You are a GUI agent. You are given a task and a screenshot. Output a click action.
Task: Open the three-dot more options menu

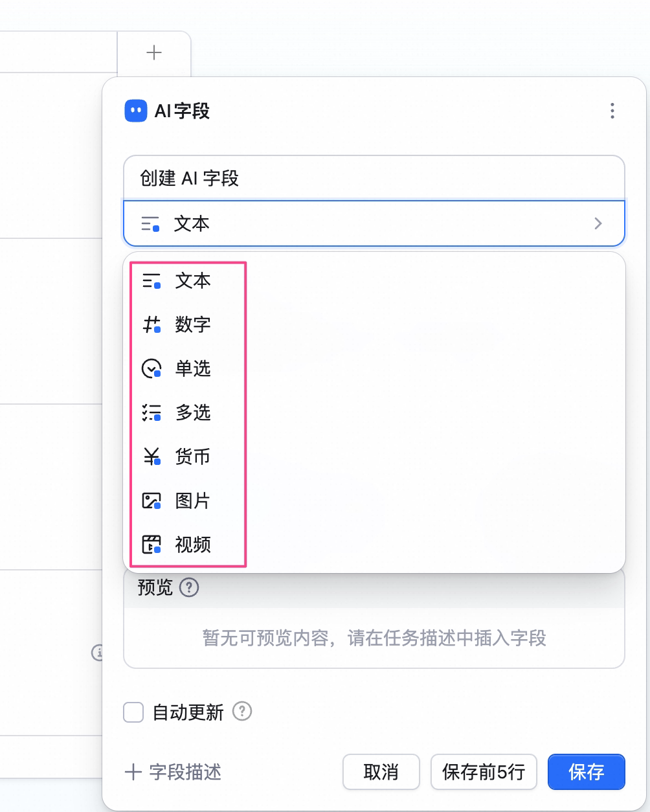612,111
